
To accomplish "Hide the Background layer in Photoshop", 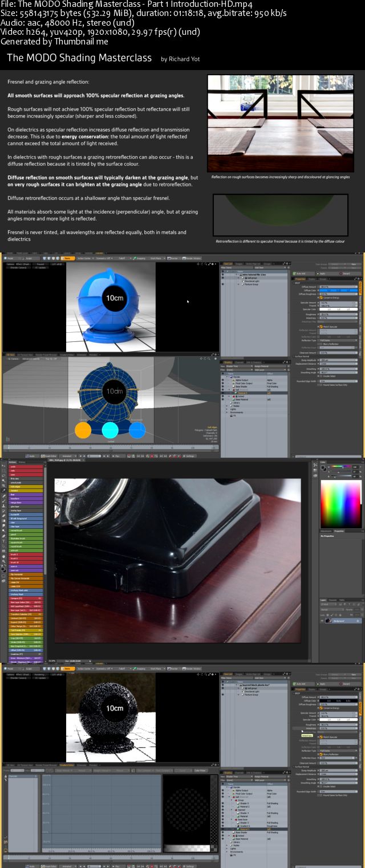I will pos(322,621).
